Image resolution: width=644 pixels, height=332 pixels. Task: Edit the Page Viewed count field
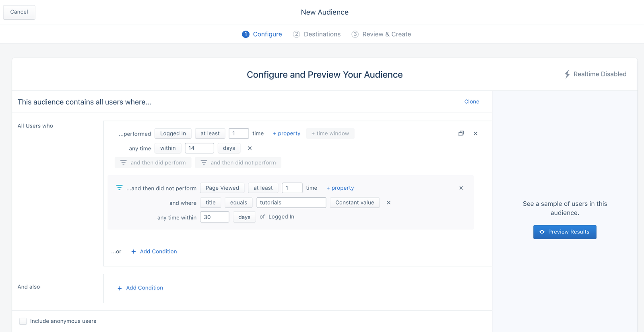coord(292,188)
